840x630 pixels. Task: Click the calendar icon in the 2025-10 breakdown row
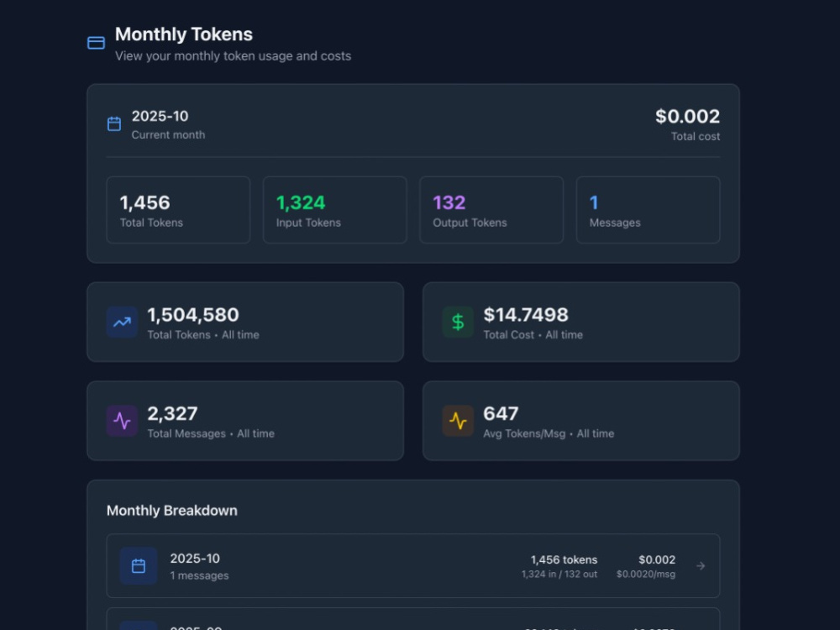[x=139, y=565]
